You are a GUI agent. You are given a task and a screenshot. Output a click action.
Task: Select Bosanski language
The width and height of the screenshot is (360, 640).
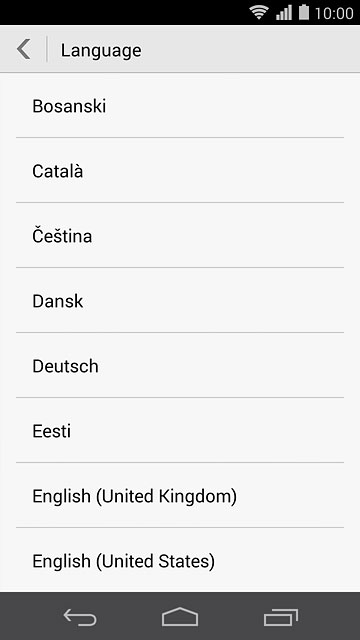coord(180,106)
